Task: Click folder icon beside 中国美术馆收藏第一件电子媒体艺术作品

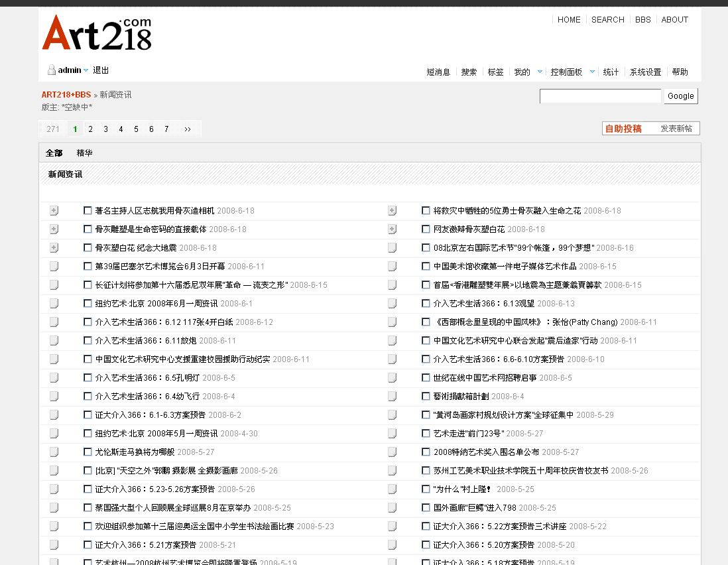Action: [x=392, y=267]
